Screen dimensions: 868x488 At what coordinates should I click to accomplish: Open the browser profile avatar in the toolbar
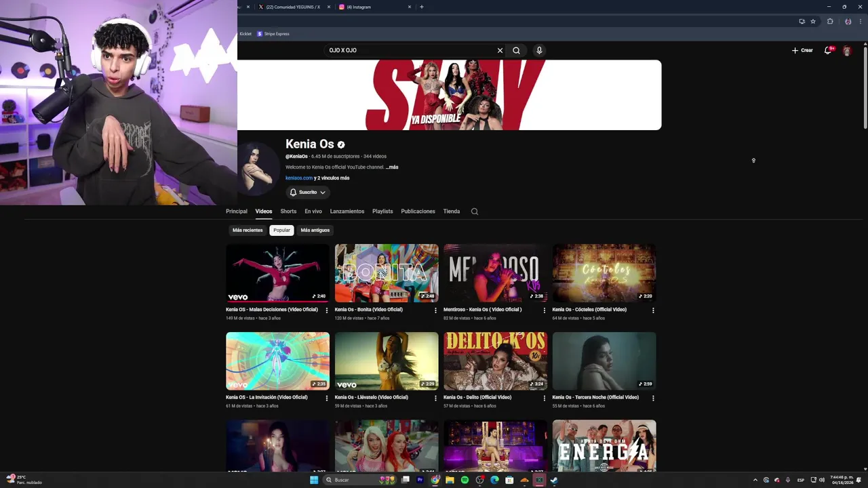848,21
